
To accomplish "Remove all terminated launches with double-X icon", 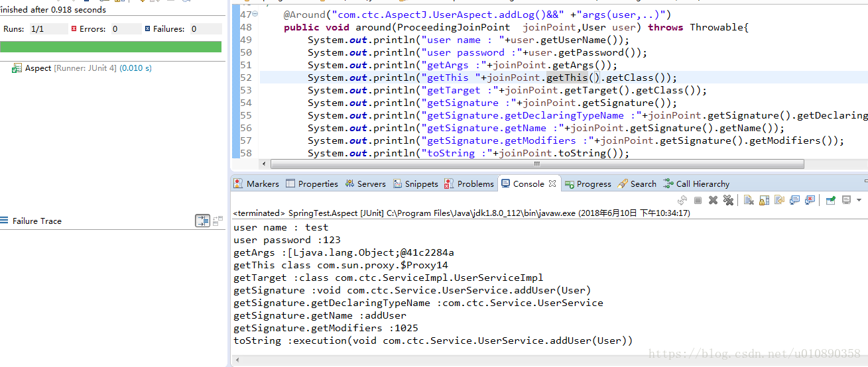I will click(x=728, y=200).
